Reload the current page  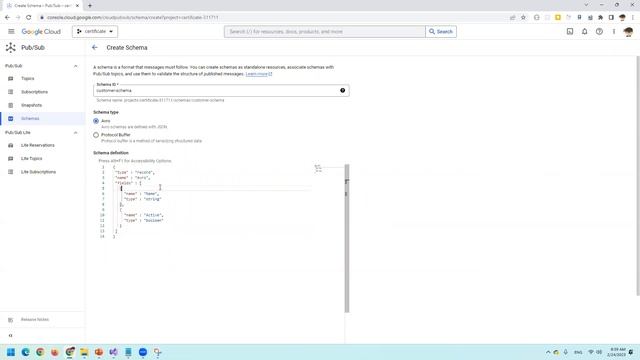click(29, 18)
